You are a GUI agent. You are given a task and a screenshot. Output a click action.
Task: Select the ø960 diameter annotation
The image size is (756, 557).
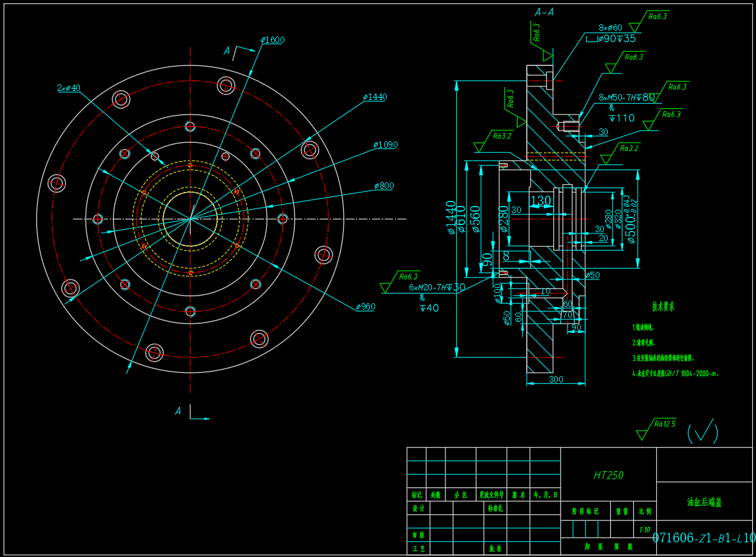[x=366, y=306]
